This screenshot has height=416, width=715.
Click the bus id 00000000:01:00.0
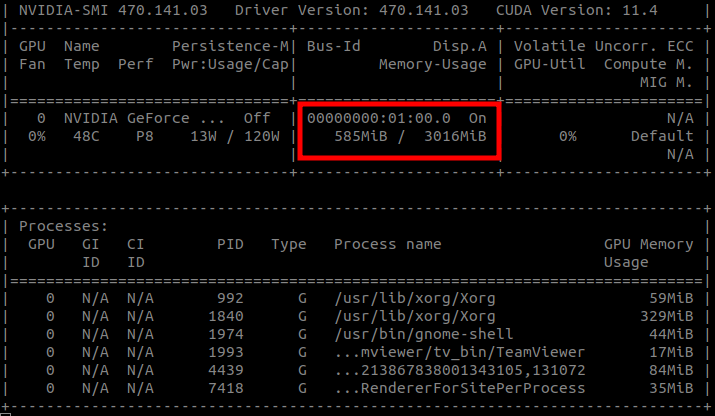(x=378, y=118)
